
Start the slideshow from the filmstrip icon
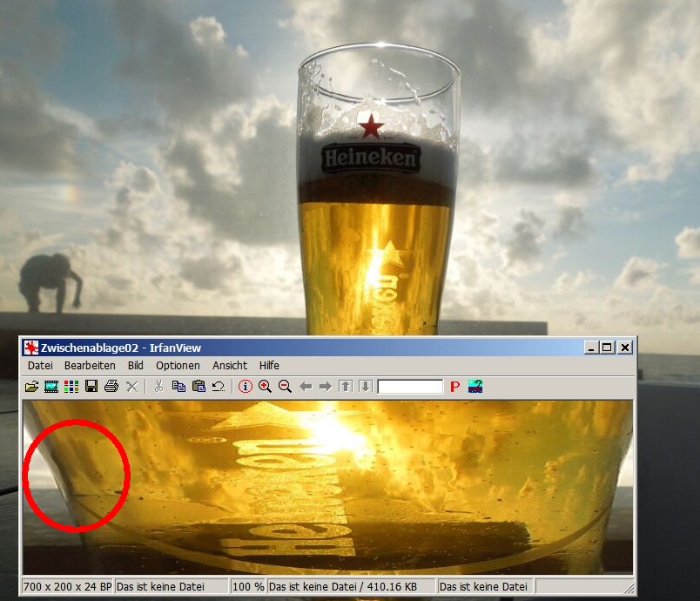pyautogui.click(x=51, y=386)
